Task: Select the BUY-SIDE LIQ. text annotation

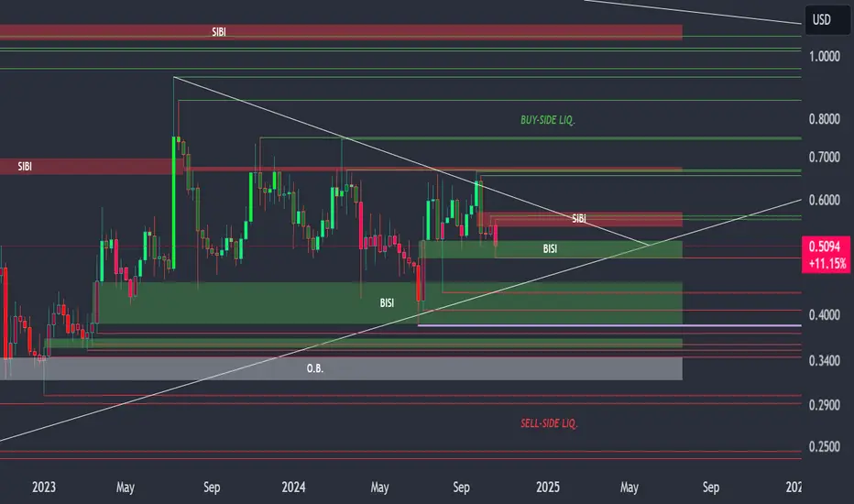Action: pyautogui.click(x=547, y=120)
